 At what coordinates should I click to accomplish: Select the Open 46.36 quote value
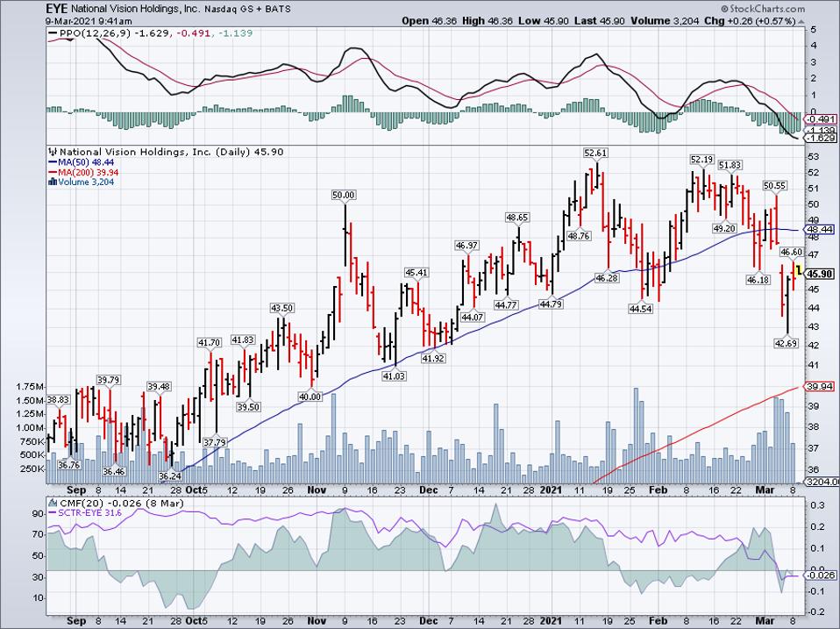coord(430,21)
